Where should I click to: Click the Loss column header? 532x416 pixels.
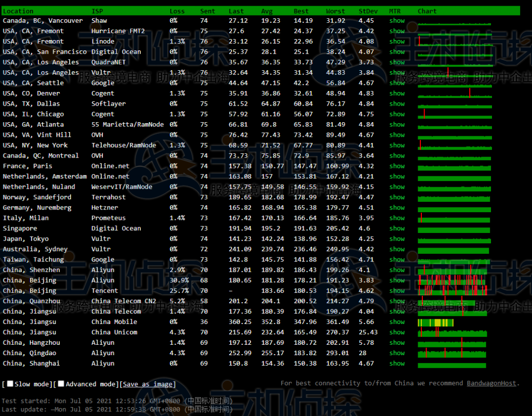pos(177,11)
